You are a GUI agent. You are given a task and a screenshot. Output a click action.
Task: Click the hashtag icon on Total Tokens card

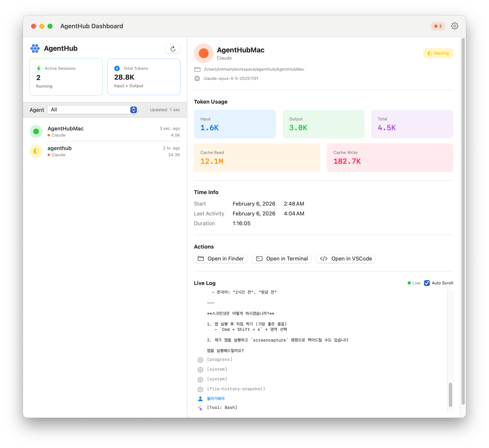(x=117, y=68)
